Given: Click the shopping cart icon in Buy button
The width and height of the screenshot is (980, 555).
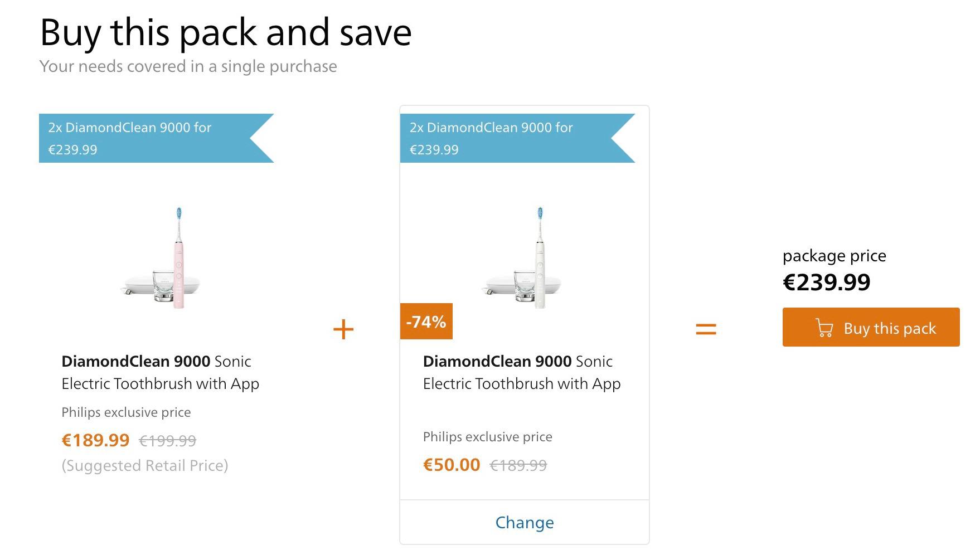Looking at the screenshot, I should click(824, 328).
